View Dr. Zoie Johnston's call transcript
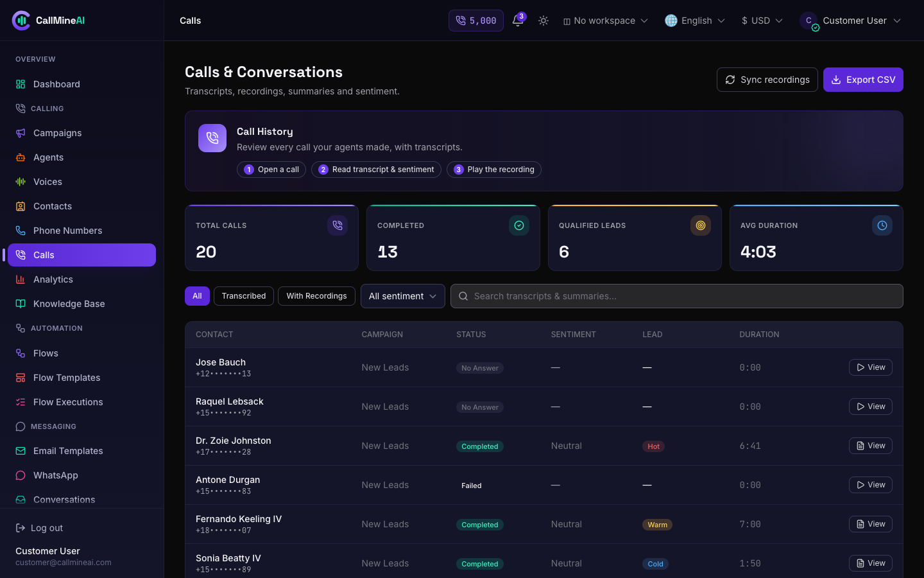The image size is (924, 578). pos(871,446)
